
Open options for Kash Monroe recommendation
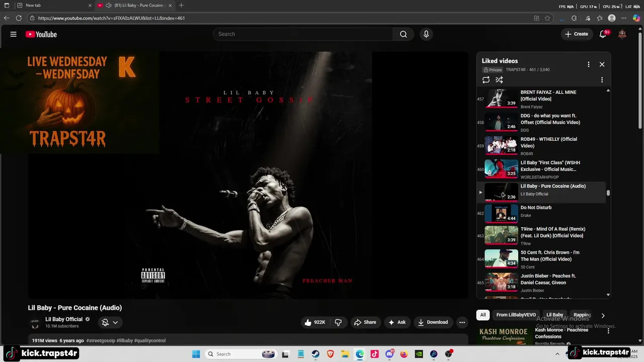click(608, 331)
